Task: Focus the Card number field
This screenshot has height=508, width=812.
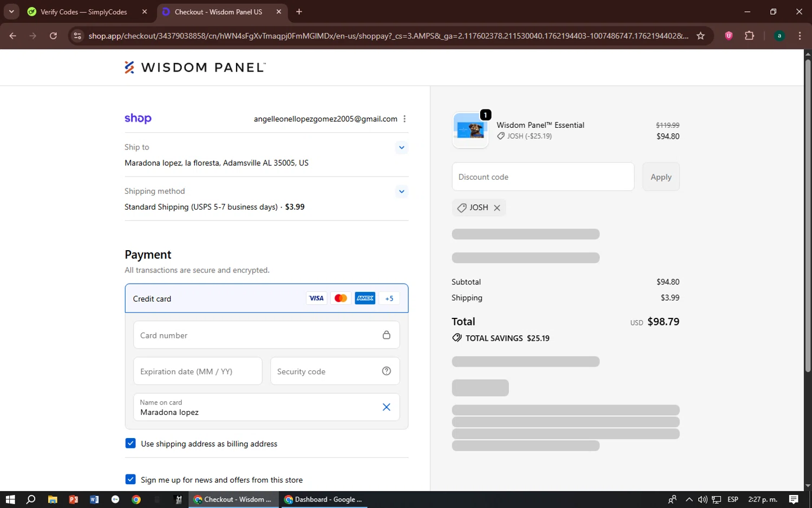Action: tap(266, 335)
